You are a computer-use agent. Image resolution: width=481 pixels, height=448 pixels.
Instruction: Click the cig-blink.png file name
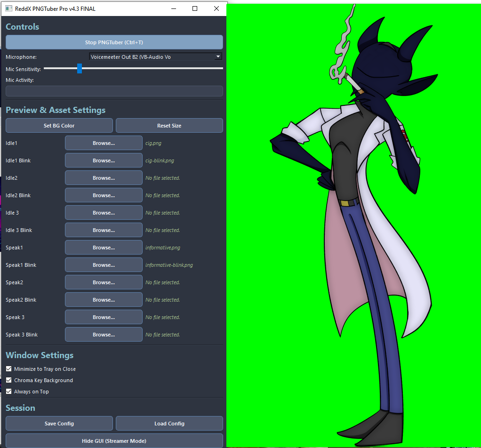click(x=160, y=160)
